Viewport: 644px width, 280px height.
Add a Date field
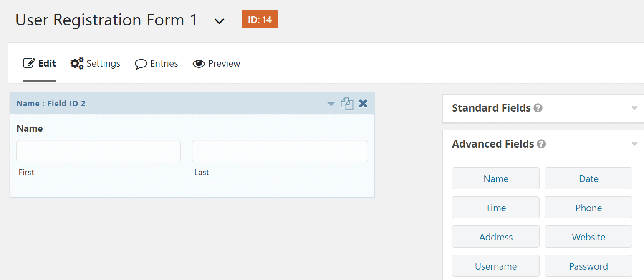pyautogui.click(x=588, y=178)
